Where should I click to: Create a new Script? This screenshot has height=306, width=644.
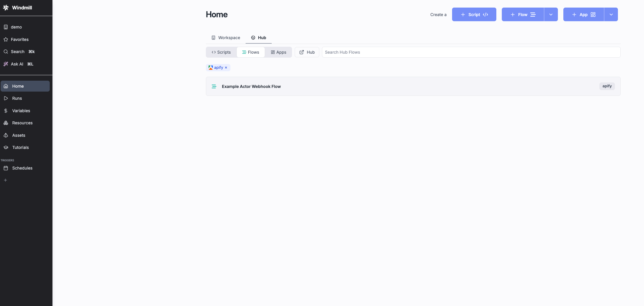click(474, 14)
